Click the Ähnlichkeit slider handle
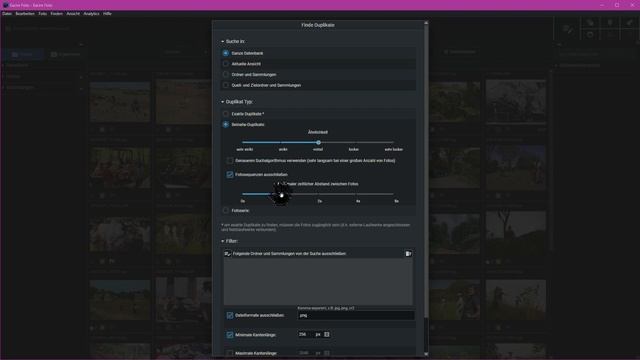This screenshot has width=640, height=360. (x=318, y=142)
